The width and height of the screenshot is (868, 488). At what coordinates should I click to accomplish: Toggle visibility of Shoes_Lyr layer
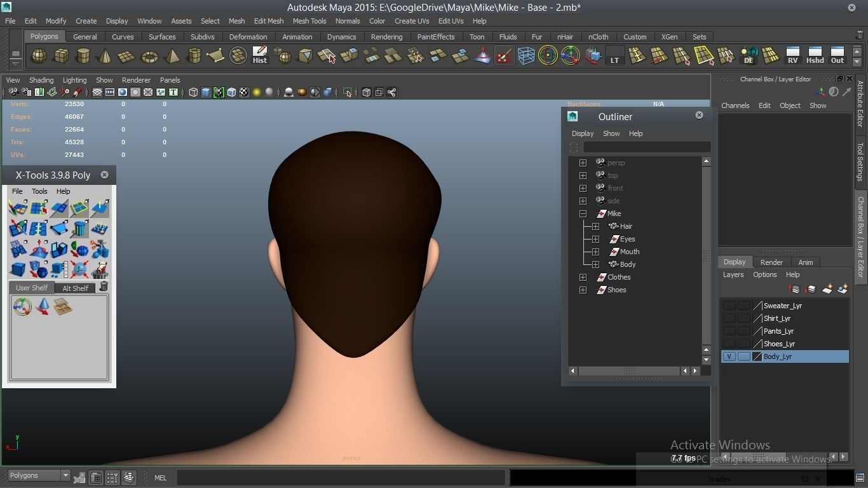(x=729, y=344)
